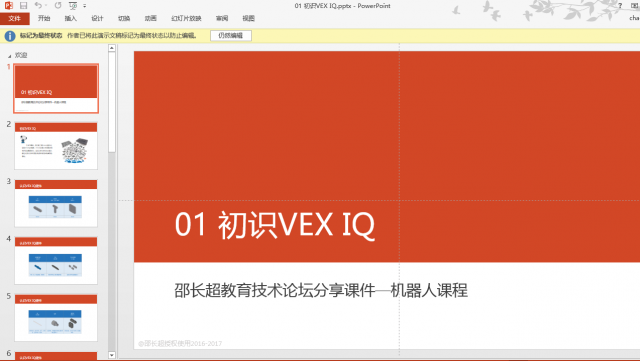Click the slide panel scroll down arrow
Viewport: 640px width, 361px height.
112,355
